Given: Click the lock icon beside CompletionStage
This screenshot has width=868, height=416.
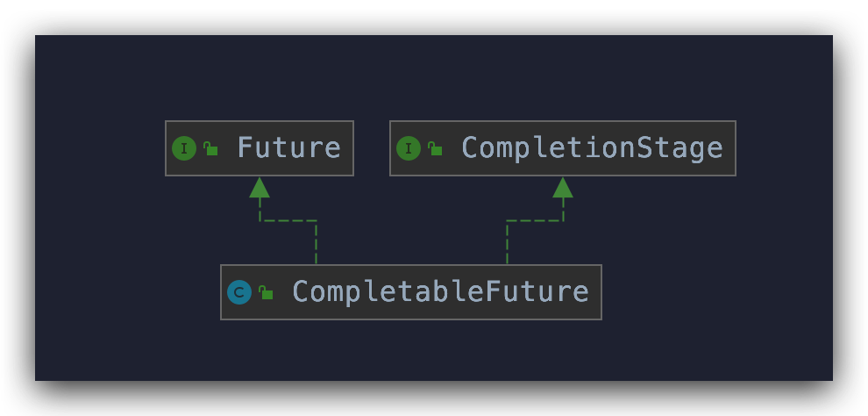Looking at the screenshot, I should pyautogui.click(x=435, y=149).
